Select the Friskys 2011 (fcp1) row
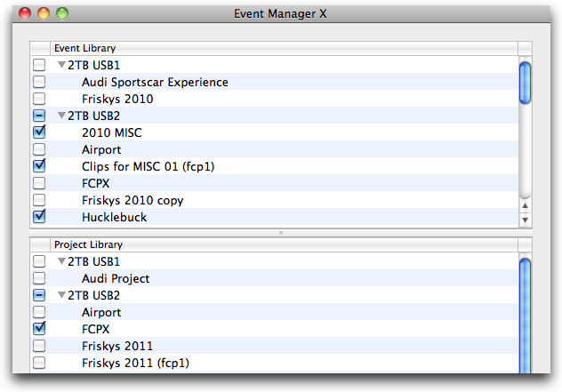This screenshot has height=392, width=562. [x=274, y=363]
